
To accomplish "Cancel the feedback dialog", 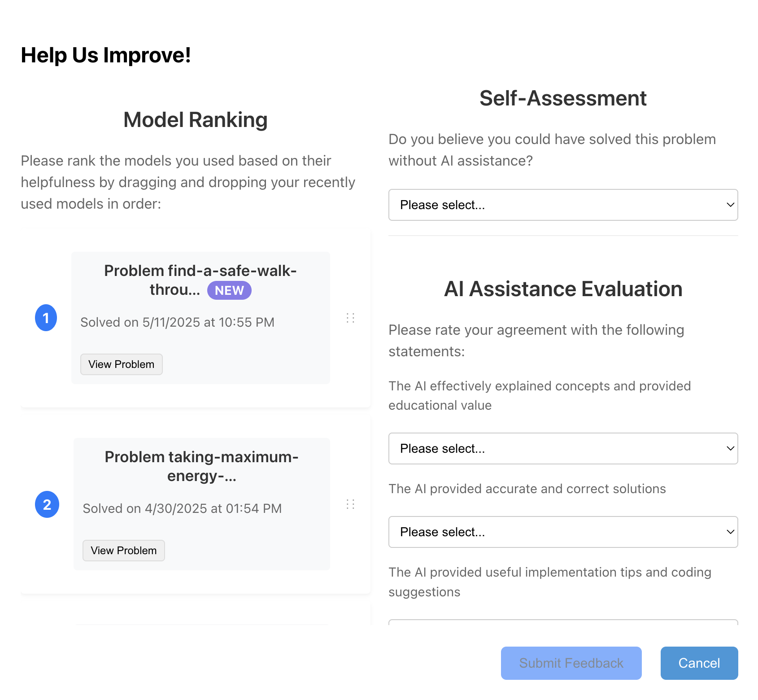I will coord(699,663).
